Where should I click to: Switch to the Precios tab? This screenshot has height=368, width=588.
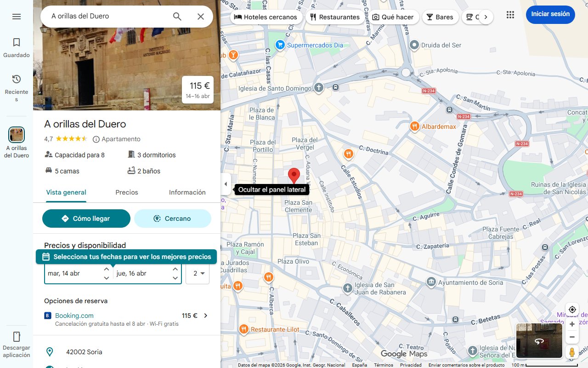click(127, 192)
